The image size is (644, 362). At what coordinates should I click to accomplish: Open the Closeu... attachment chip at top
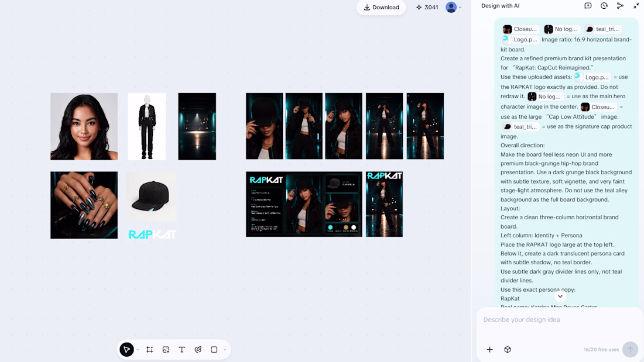point(520,29)
